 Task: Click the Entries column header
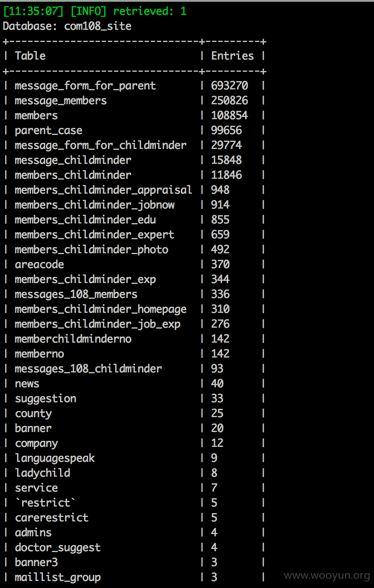click(233, 56)
